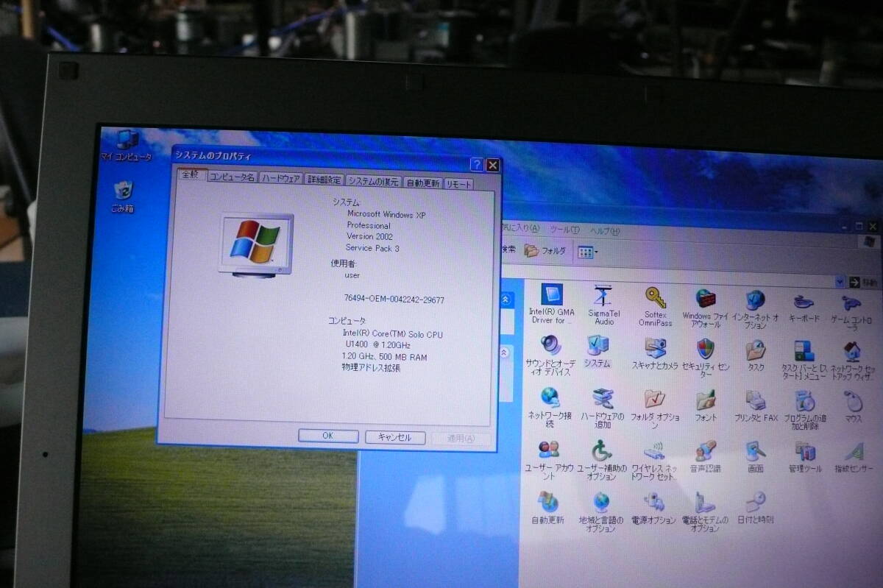Click the help question mark button

coord(477,165)
